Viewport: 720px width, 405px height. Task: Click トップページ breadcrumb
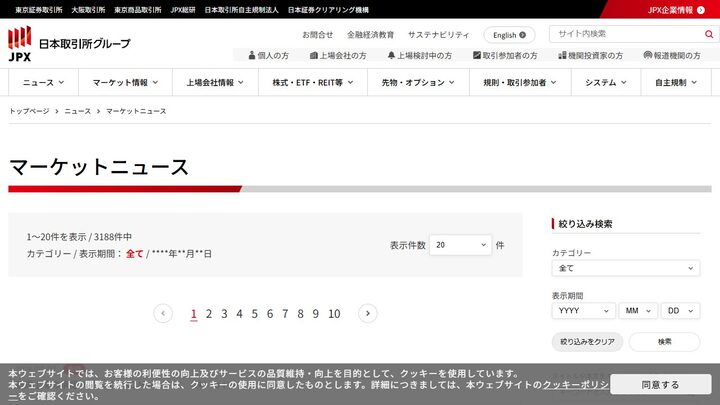pos(29,111)
